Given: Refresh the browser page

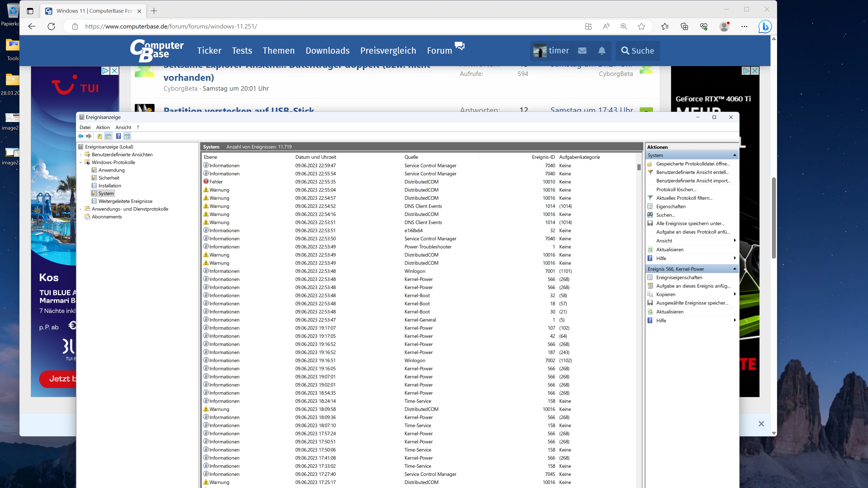Looking at the screenshot, I should point(51,26).
